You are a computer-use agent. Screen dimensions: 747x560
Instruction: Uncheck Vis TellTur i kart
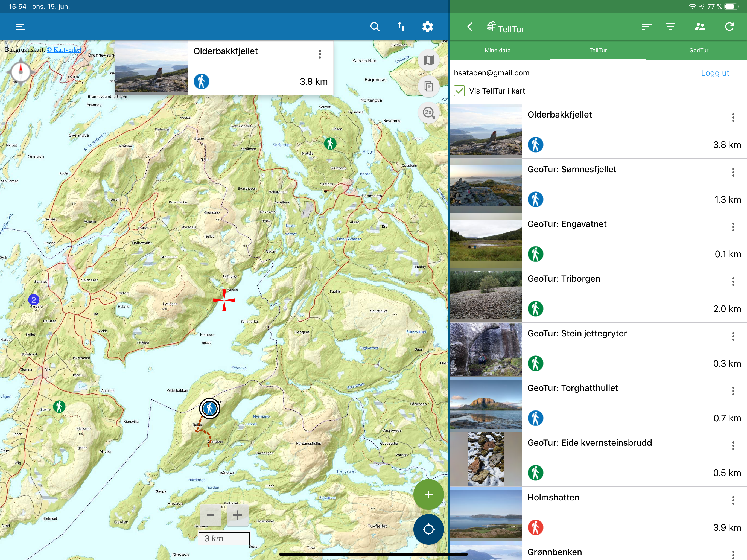tap(459, 91)
